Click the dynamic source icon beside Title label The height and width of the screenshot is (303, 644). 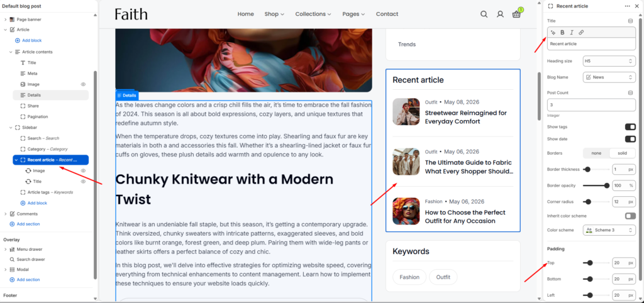pyautogui.click(x=630, y=21)
